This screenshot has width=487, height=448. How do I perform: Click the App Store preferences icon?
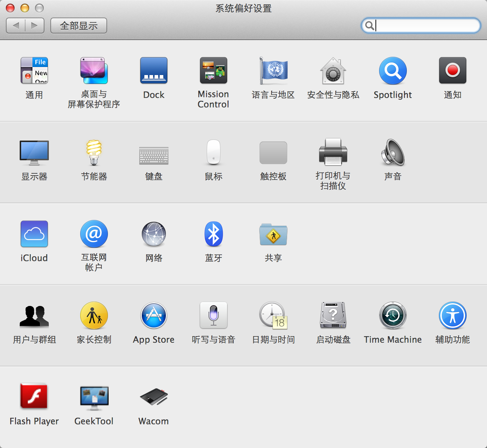(153, 316)
